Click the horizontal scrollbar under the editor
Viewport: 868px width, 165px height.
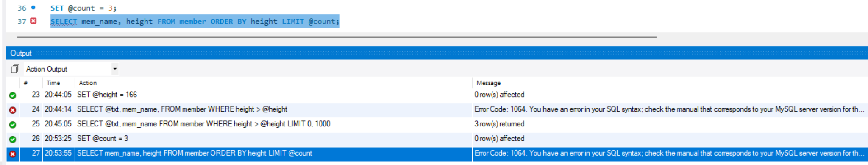(x=337, y=37)
